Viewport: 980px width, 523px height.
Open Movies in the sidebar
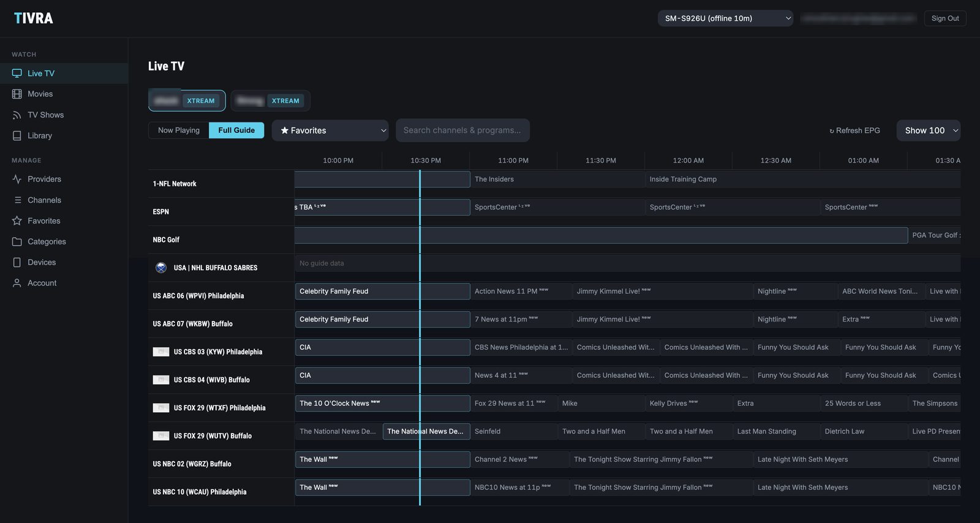coord(64,94)
